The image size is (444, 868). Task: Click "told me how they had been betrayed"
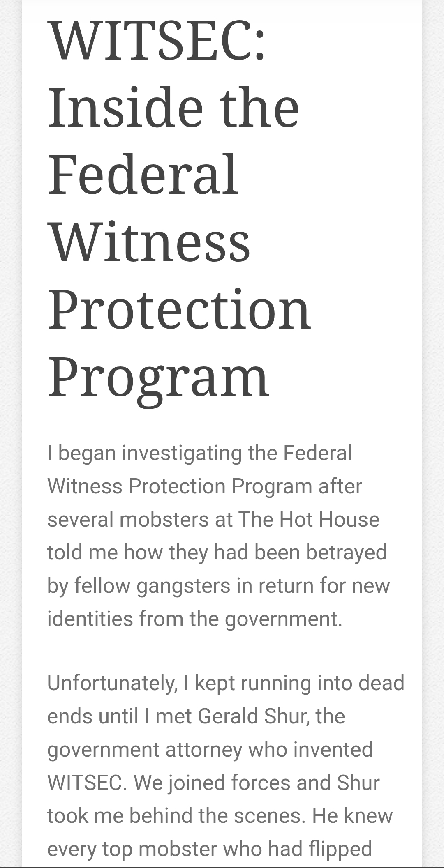[x=217, y=552]
